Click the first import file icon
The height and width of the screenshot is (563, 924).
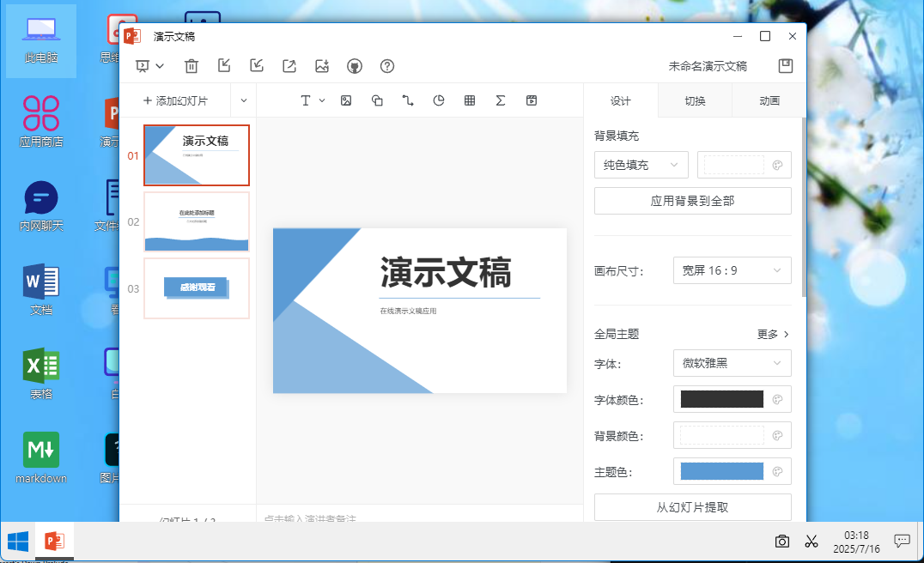224,66
